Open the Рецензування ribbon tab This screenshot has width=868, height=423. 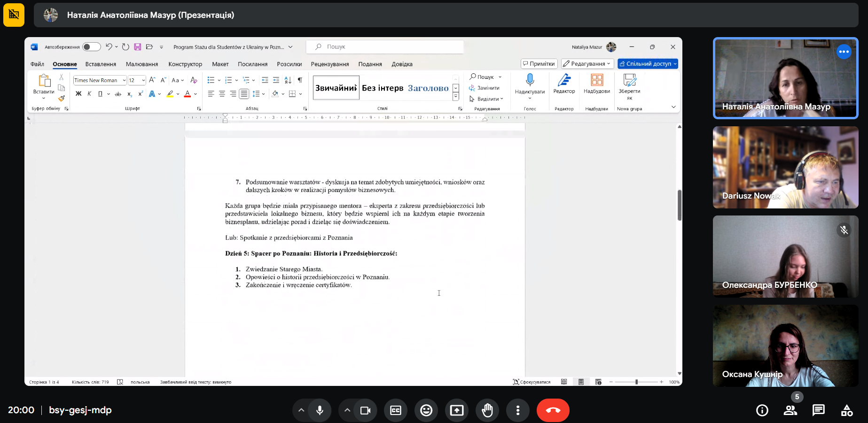(x=329, y=64)
